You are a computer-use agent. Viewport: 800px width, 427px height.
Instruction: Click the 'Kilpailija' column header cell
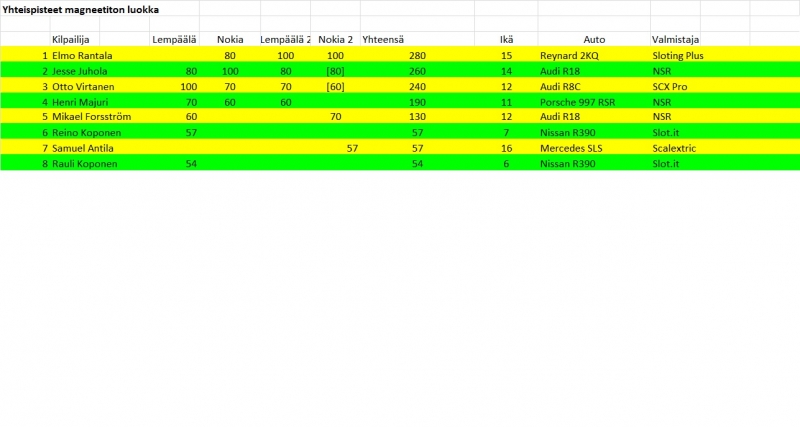[x=71, y=39]
